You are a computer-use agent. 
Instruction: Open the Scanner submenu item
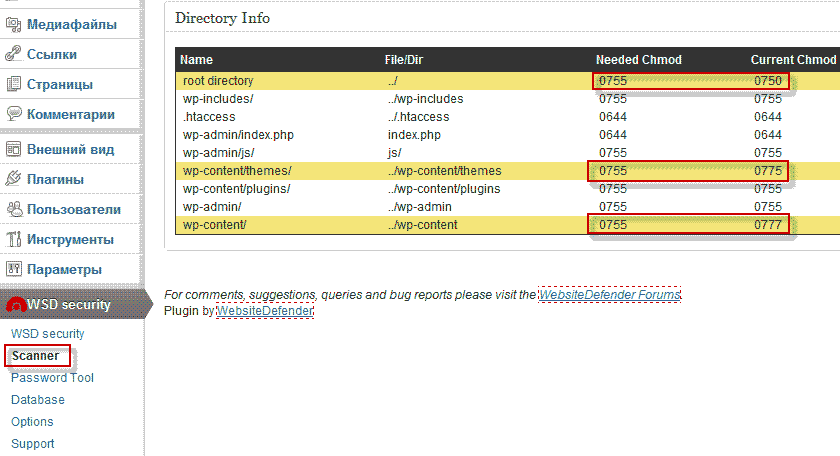click(35, 356)
